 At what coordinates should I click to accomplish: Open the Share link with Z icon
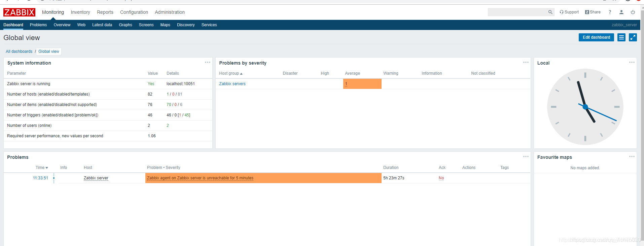coord(593,12)
